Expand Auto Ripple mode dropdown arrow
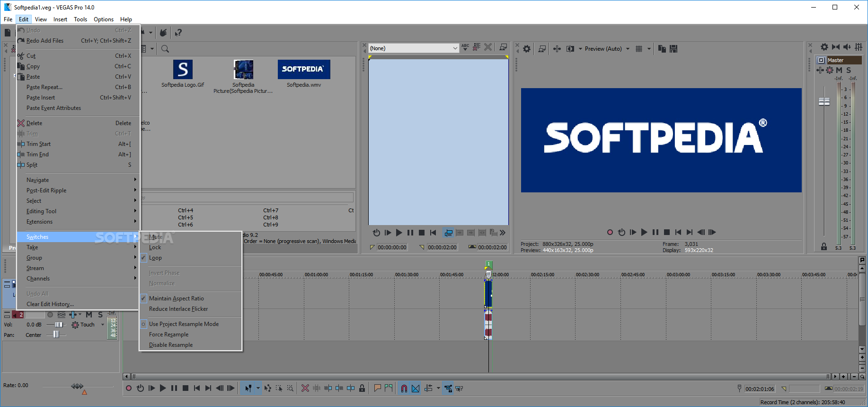The width and height of the screenshot is (868, 407). tap(438, 389)
